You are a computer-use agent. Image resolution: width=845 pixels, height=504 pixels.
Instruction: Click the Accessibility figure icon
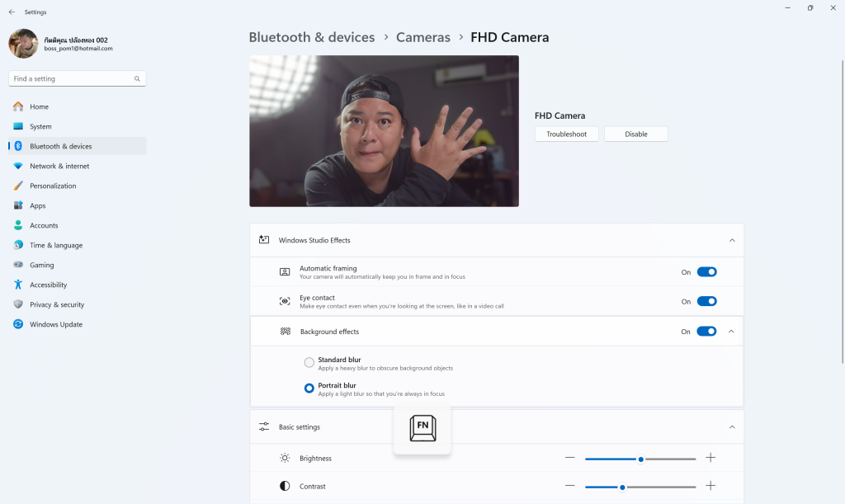pos(18,285)
